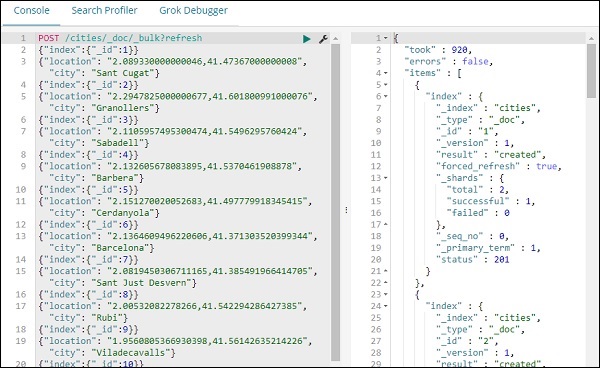Click the "successful" : 1 line
This screenshot has height=368, width=600.
pos(491,201)
